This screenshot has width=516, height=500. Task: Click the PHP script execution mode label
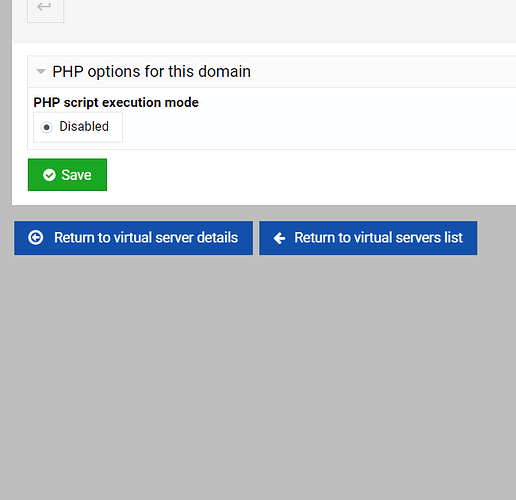coord(116,102)
